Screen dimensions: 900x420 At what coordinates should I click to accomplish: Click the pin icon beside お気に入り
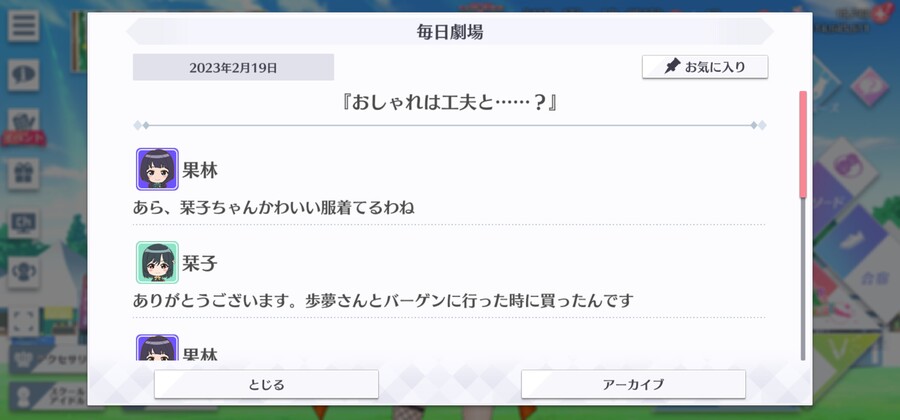(x=672, y=67)
